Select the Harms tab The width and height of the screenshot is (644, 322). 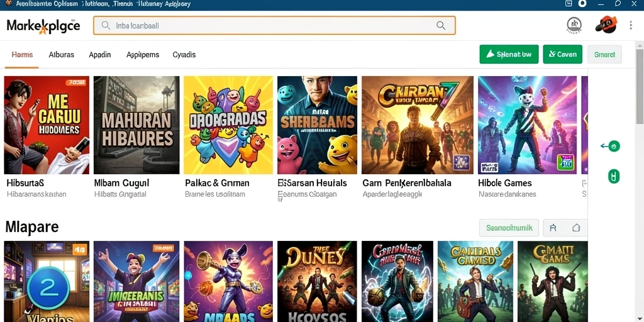tap(22, 55)
